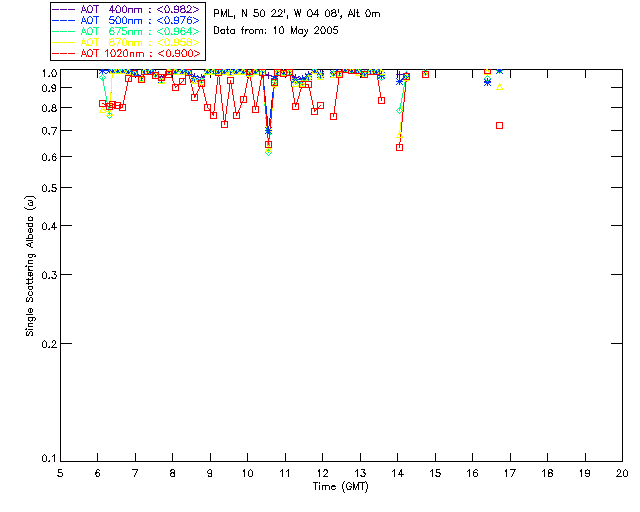This screenshot has height=512, width=640.
Task: Select the AOT 500nm blue legend entry
Action: [126, 20]
